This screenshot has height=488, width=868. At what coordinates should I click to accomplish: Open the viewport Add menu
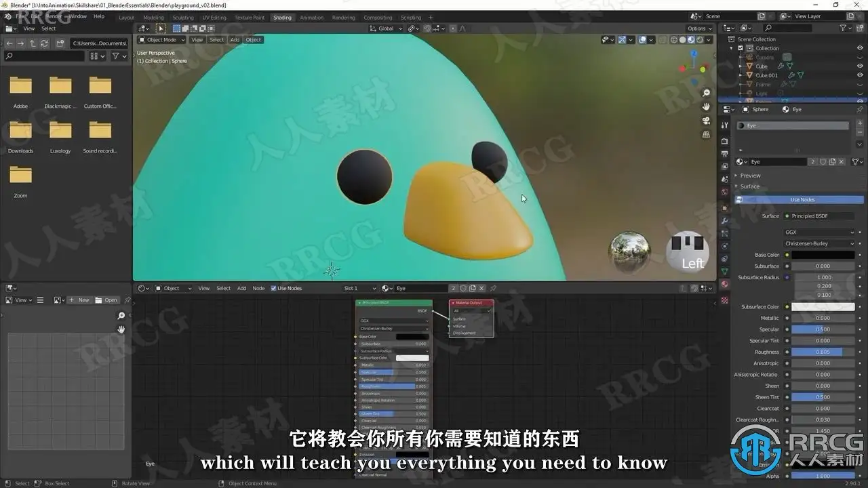pos(235,39)
